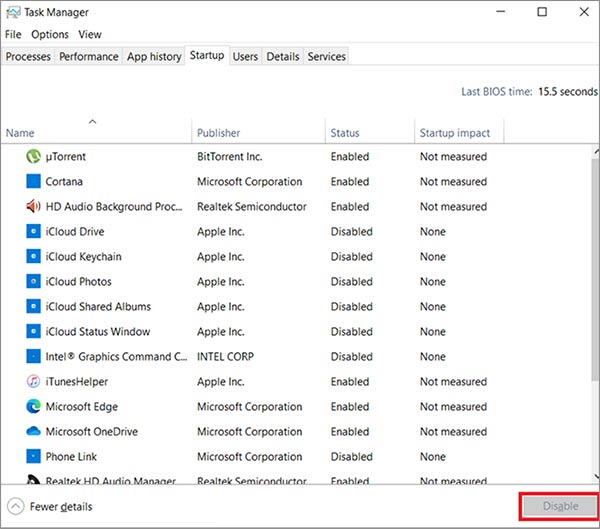Click the scrollbar down arrow
Screen dimensions: 600x529
[597, 476]
